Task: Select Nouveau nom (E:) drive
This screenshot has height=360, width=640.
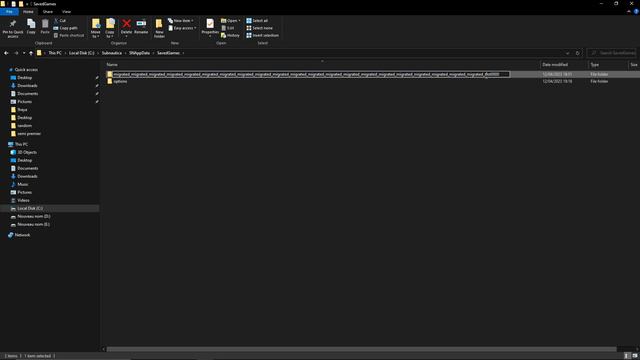Action: click(x=33, y=224)
